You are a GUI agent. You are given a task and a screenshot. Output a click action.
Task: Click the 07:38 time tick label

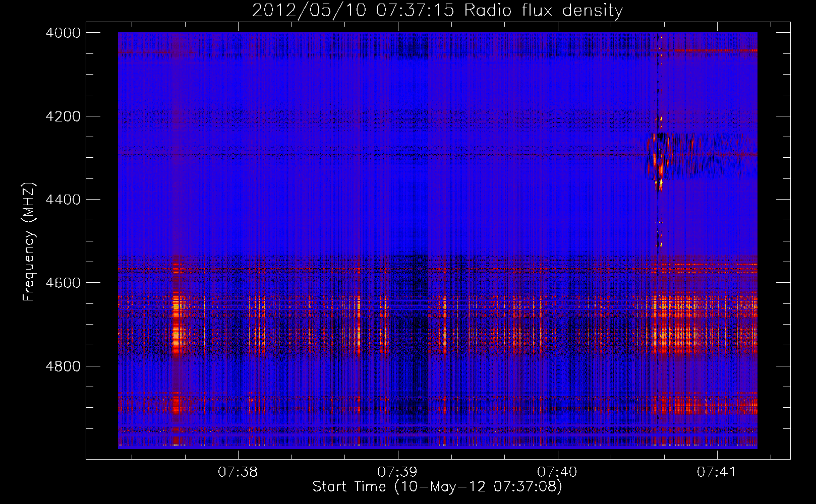point(238,472)
